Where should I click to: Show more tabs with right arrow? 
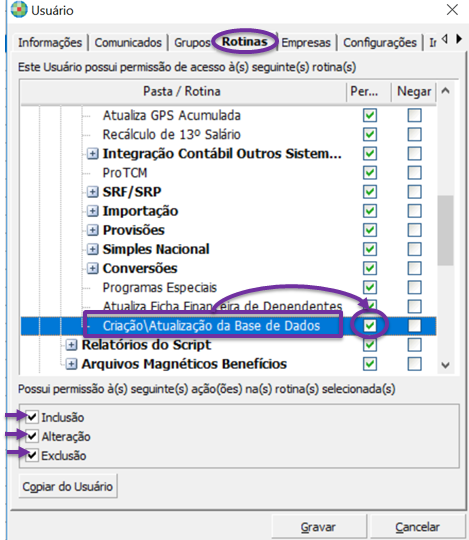pos(459,39)
